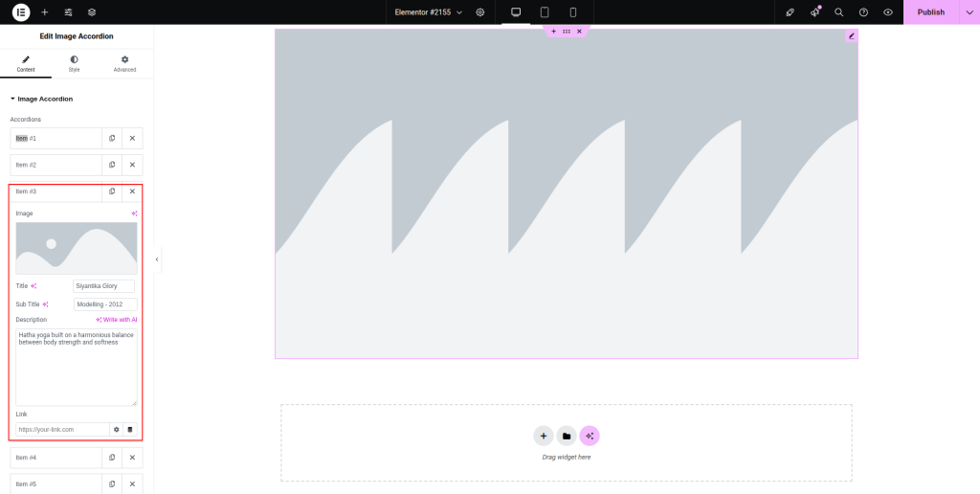
Task: Click widget edit pencil icon
Action: [851, 35]
